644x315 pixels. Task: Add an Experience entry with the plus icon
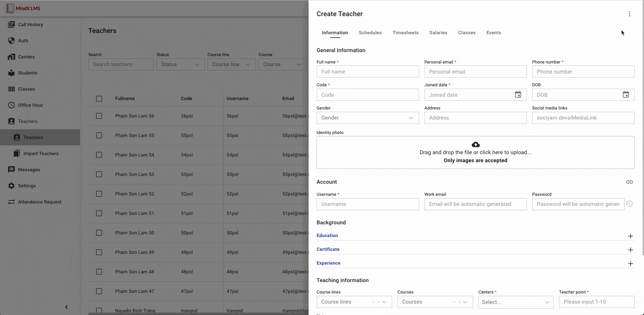click(630, 264)
